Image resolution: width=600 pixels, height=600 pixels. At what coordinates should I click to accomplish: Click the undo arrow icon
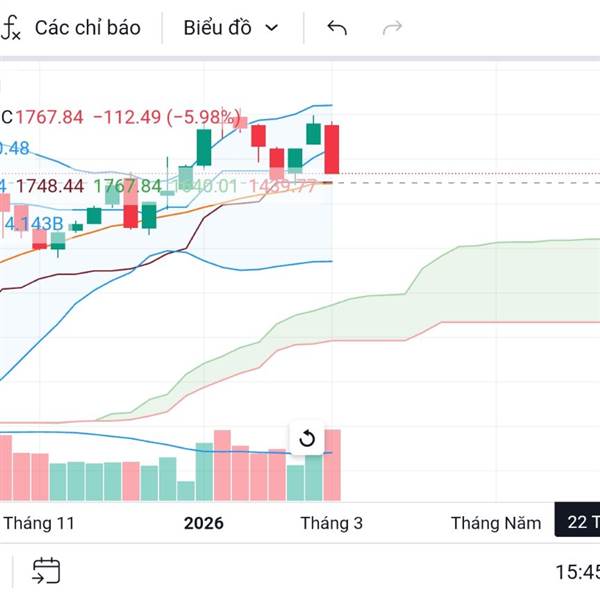point(337,28)
